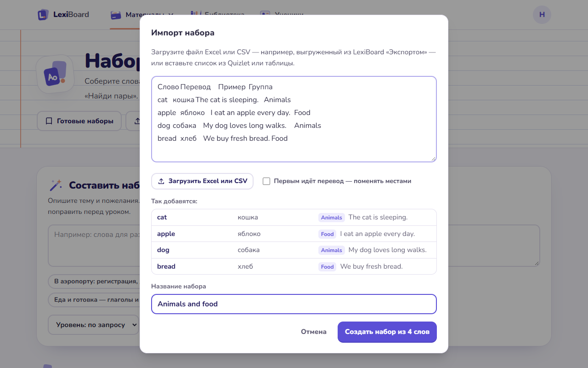588x368 pixels.
Task: Click Food tag in the apple row
Action: click(x=328, y=234)
